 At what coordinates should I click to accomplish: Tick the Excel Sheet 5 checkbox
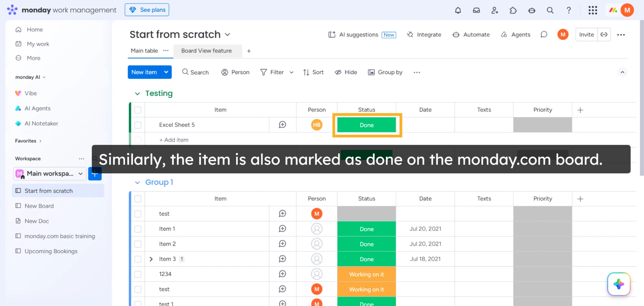(x=138, y=125)
